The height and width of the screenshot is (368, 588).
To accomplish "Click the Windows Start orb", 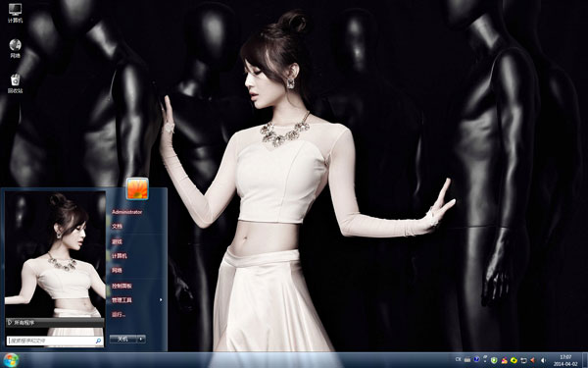I will coord(11,360).
